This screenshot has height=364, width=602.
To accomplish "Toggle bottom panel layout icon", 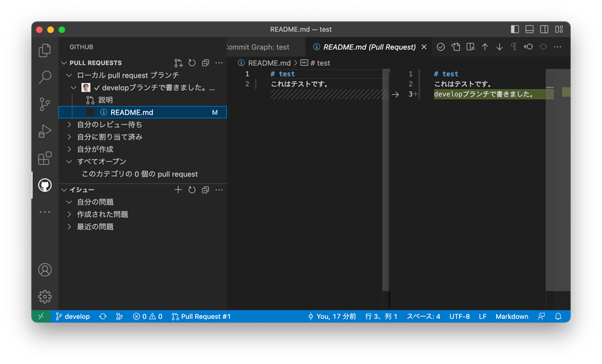I will point(529,29).
